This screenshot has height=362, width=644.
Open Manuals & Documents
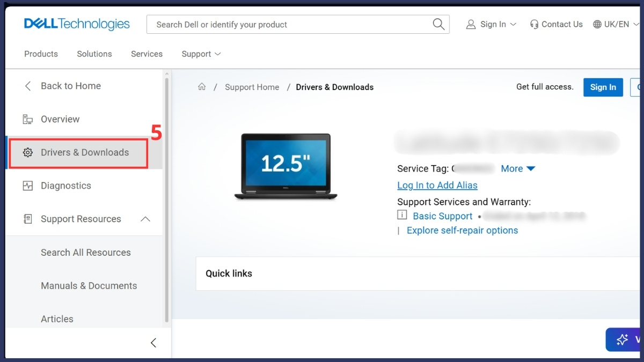click(89, 286)
